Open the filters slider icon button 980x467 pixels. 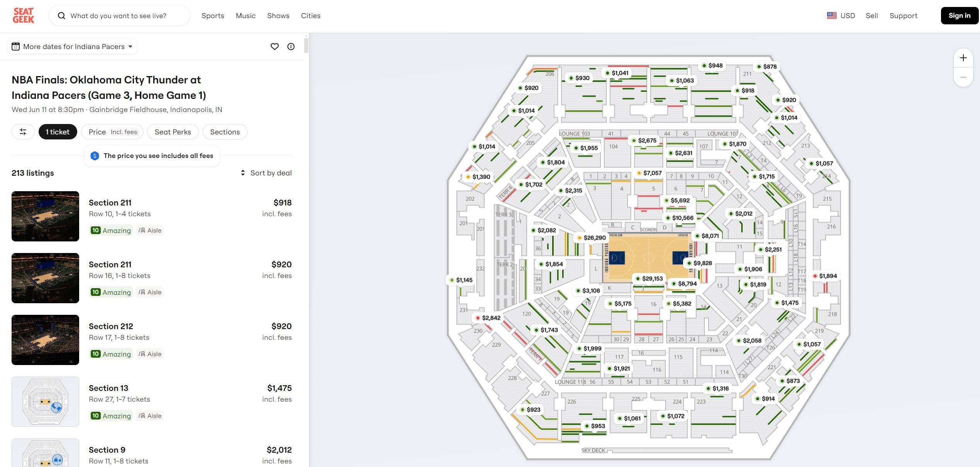click(23, 132)
